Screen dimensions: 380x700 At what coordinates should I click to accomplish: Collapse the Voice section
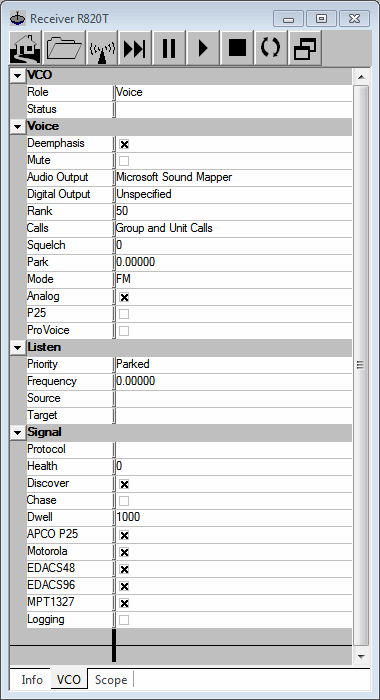click(x=17, y=127)
